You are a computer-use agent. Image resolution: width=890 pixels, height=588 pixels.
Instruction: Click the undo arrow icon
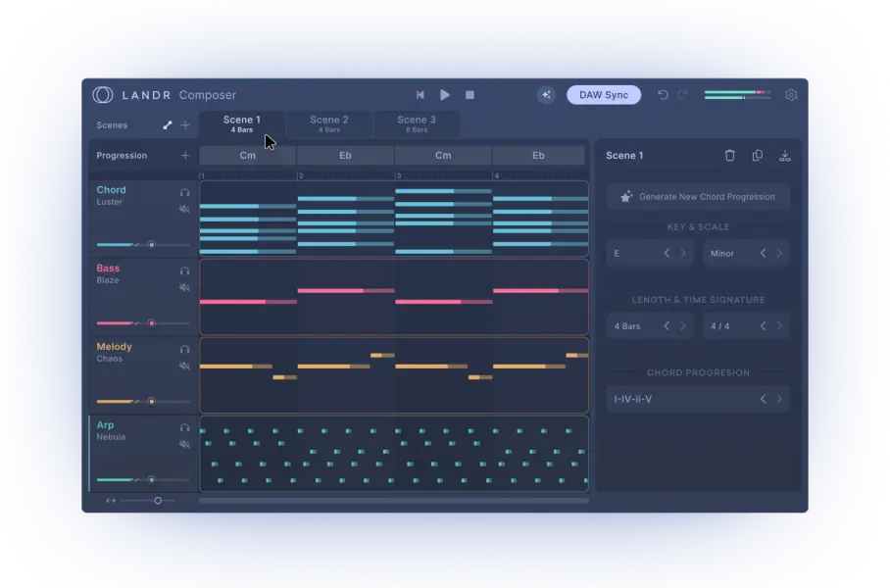pyautogui.click(x=663, y=95)
